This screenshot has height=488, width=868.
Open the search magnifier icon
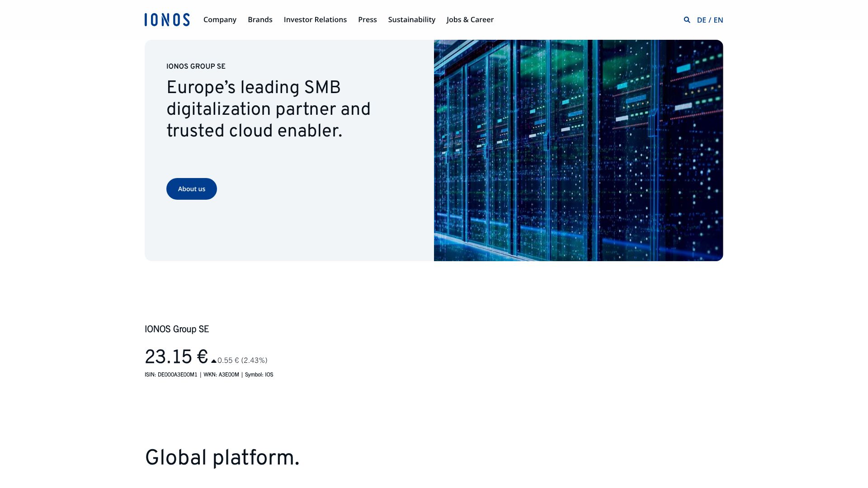click(687, 20)
